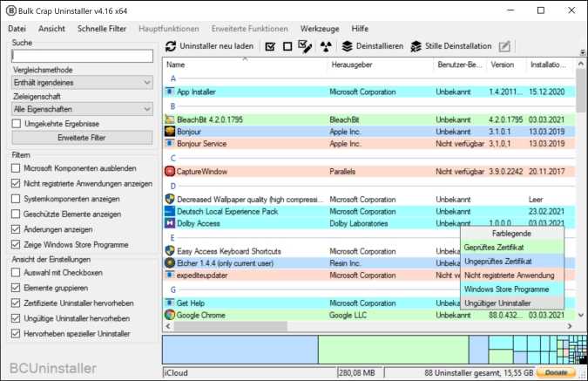
Task: Click the large blue treemap block
Action: (x=240, y=350)
